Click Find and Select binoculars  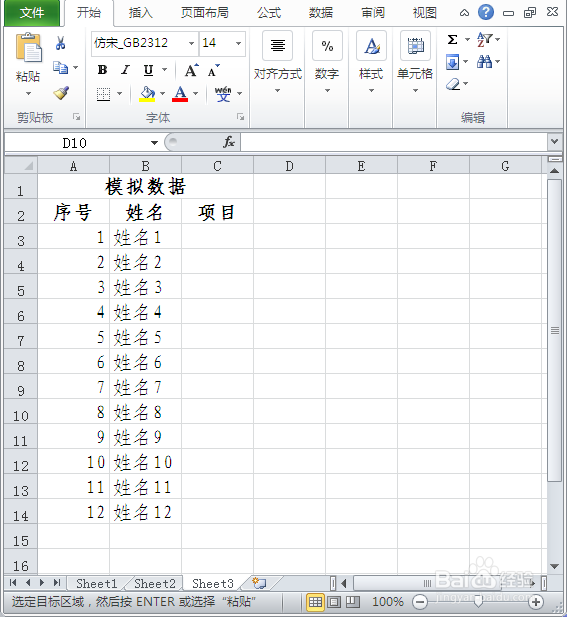click(x=484, y=61)
